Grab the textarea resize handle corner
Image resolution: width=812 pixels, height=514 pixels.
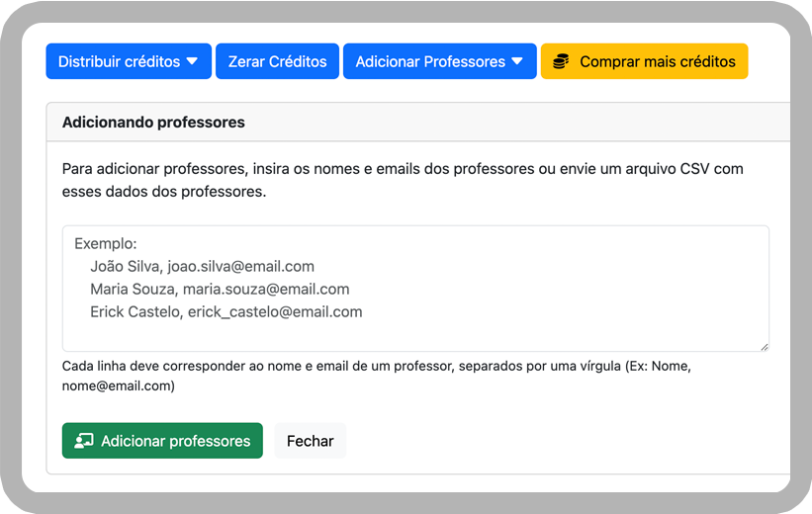point(764,346)
